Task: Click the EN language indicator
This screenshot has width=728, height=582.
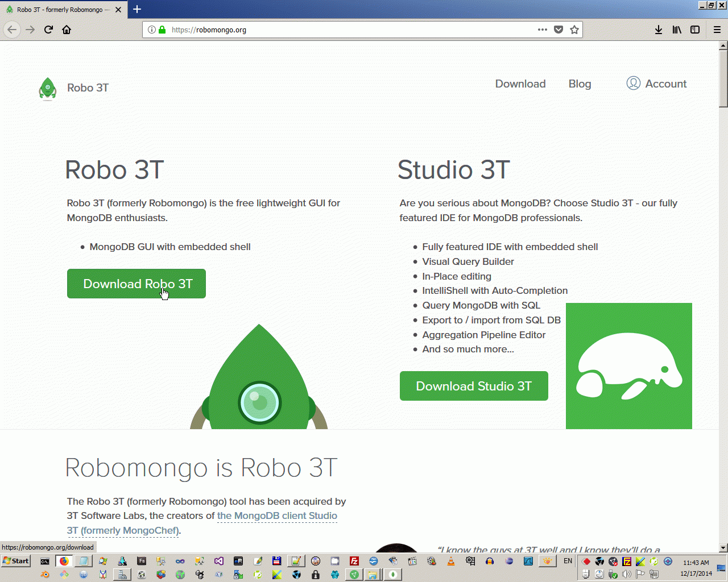Action: click(568, 561)
